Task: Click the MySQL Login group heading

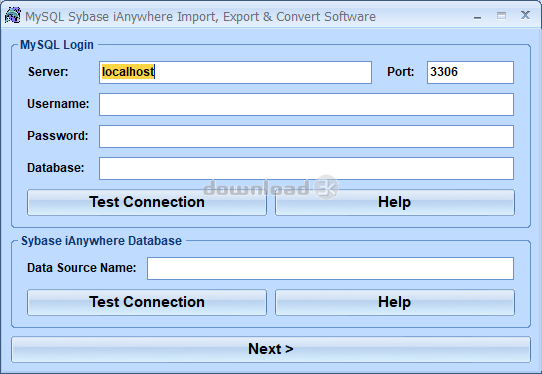Action: pyautogui.click(x=57, y=45)
